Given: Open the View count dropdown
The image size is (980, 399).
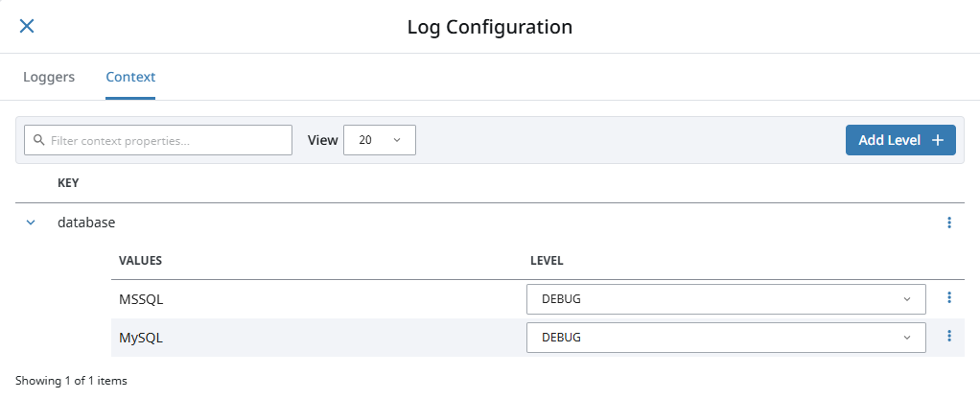Looking at the screenshot, I should (379, 140).
